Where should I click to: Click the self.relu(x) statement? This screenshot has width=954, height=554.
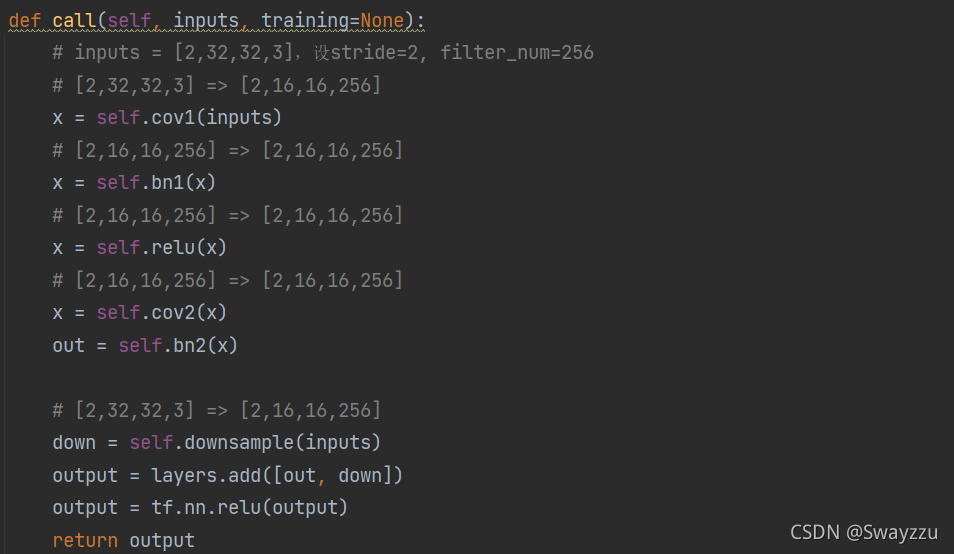162,248
